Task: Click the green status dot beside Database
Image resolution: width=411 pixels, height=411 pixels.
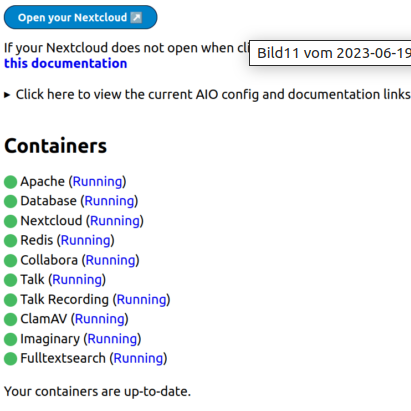Action: (x=10, y=201)
